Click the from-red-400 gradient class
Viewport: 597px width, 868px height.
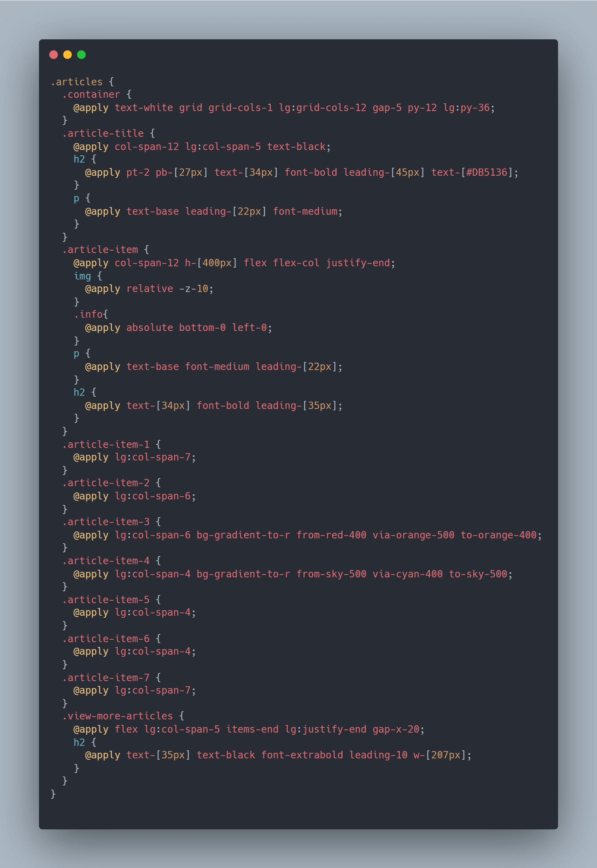tap(331, 535)
